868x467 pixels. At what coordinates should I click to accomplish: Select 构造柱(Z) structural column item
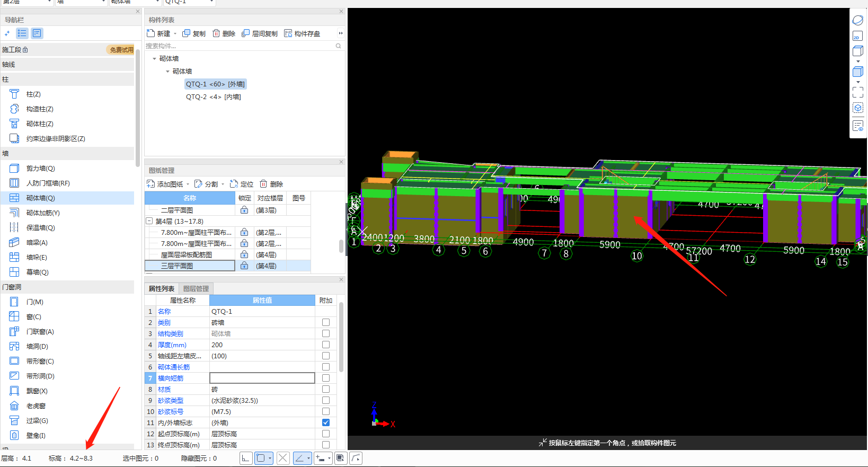pos(40,109)
